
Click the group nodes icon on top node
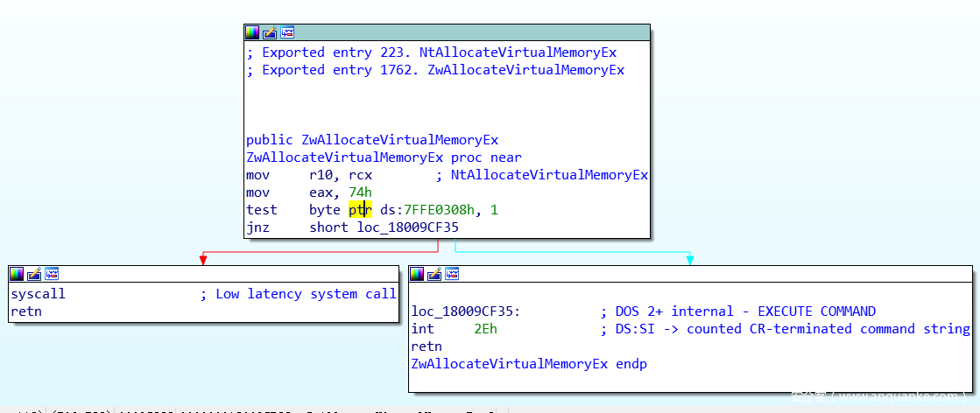click(x=287, y=32)
